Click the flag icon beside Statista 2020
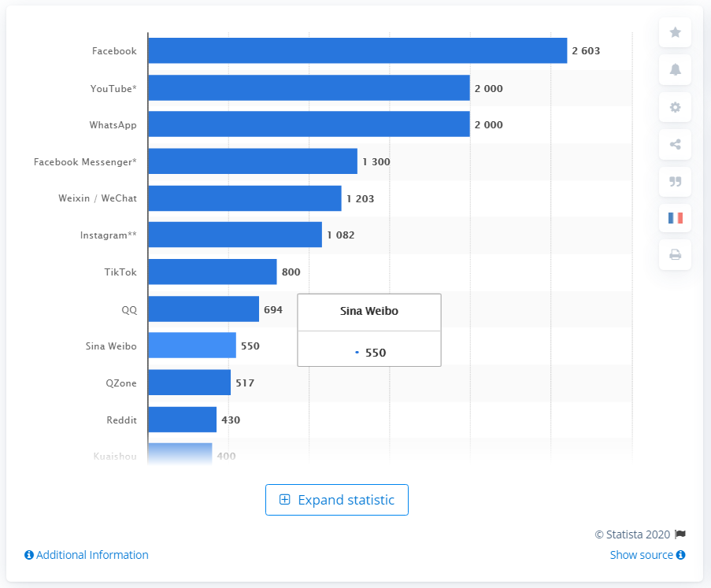This screenshot has width=711, height=588. 680,534
